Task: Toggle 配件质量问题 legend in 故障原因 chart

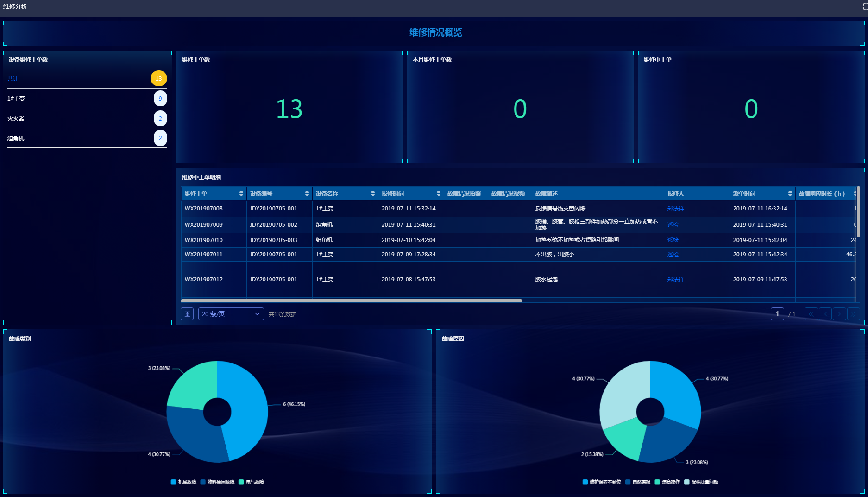Action: [701, 482]
